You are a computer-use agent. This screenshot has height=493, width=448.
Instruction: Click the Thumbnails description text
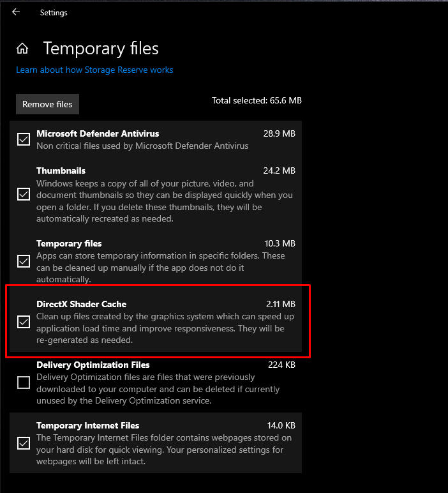pyautogui.click(x=164, y=201)
